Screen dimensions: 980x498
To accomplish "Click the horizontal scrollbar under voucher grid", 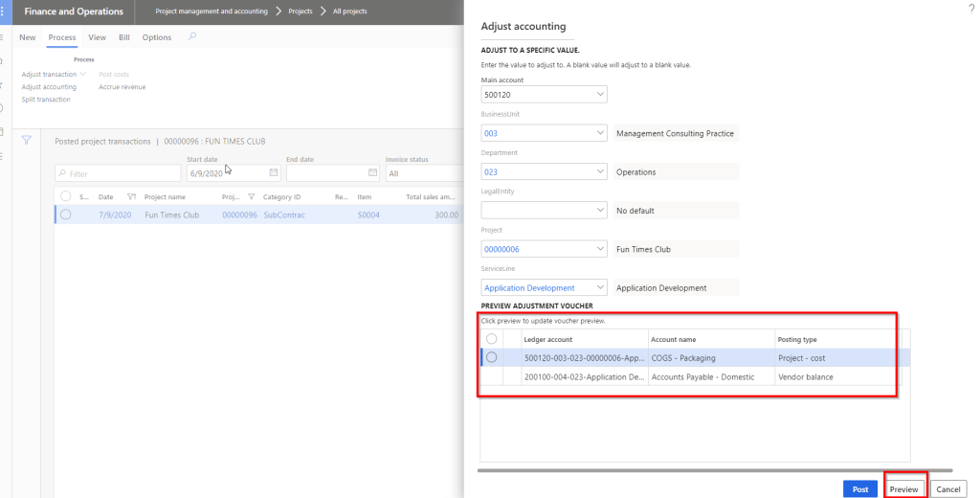I will click(x=715, y=470).
